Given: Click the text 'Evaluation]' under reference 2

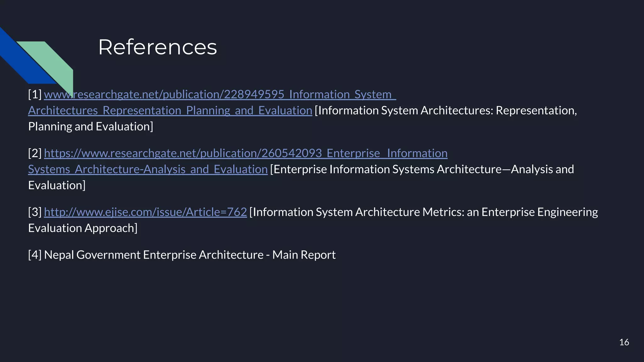Looking at the screenshot, I should click(57, 185).
